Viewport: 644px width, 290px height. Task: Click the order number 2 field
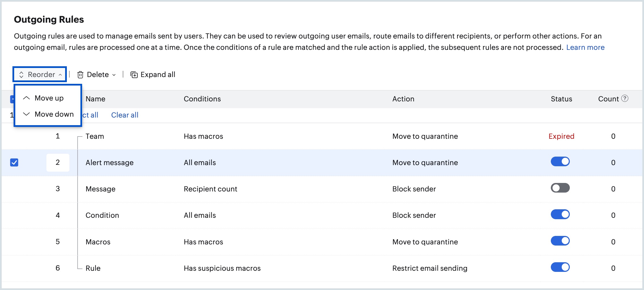coord(58,163)
